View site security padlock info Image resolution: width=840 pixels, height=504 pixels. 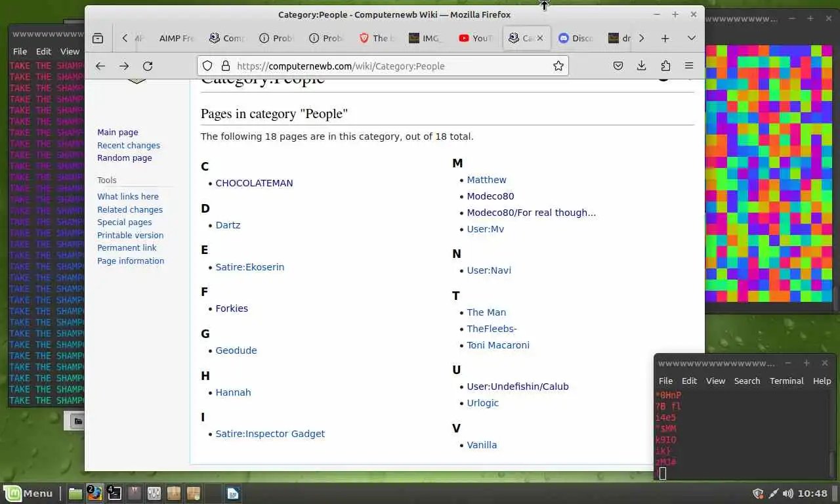tap(225, 66)
